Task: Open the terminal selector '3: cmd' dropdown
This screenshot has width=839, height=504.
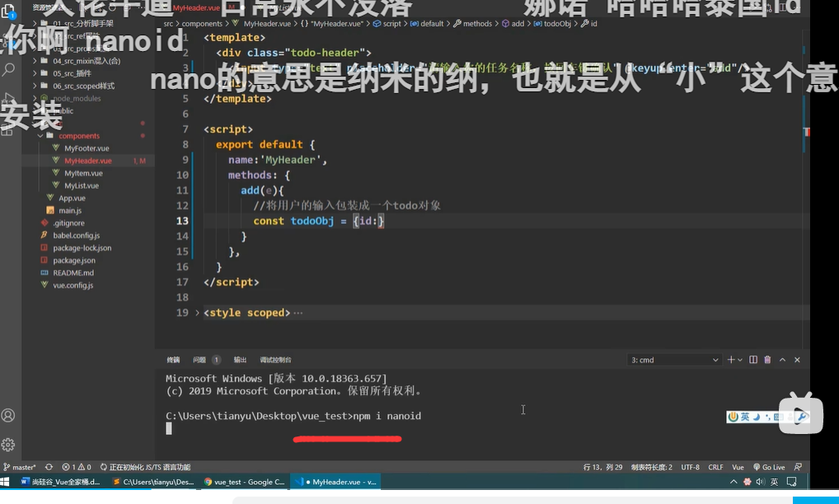Action: coord(674,360)
